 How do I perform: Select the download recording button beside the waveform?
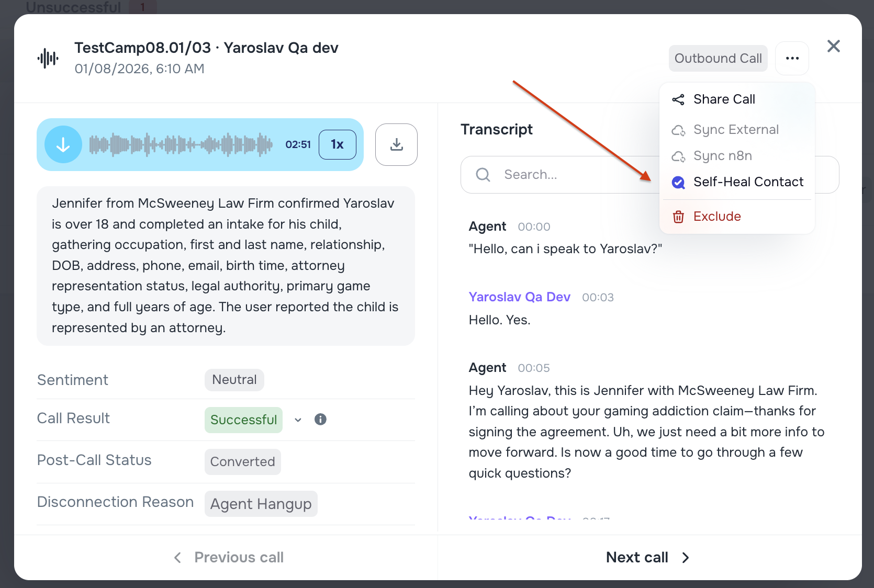tap(396, 144)
